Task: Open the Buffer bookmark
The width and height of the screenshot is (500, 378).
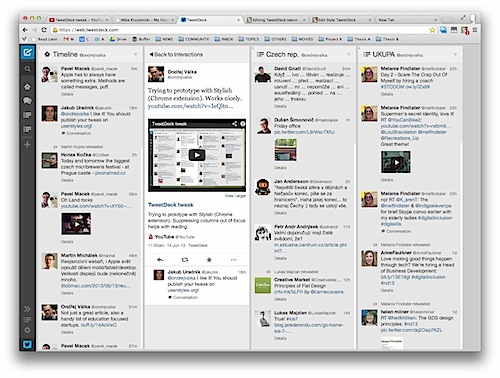Action: pyautogui.click(x=141, y=39)
